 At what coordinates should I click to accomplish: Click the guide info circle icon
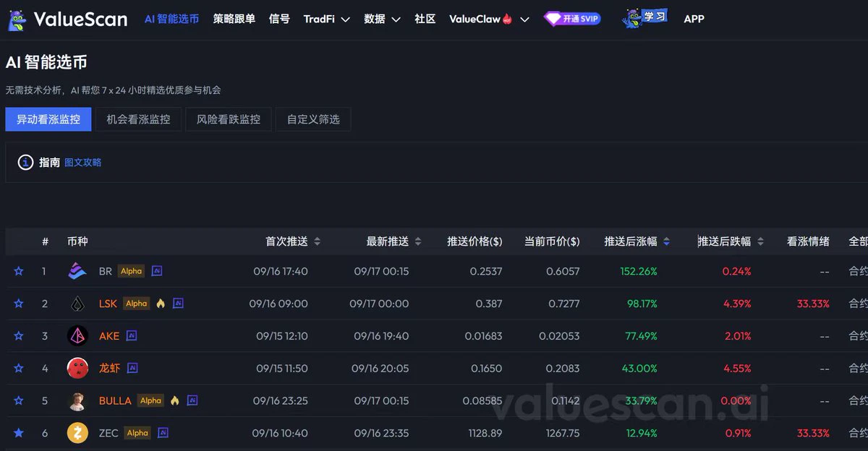pyautogui.click(x=25, y=163)
